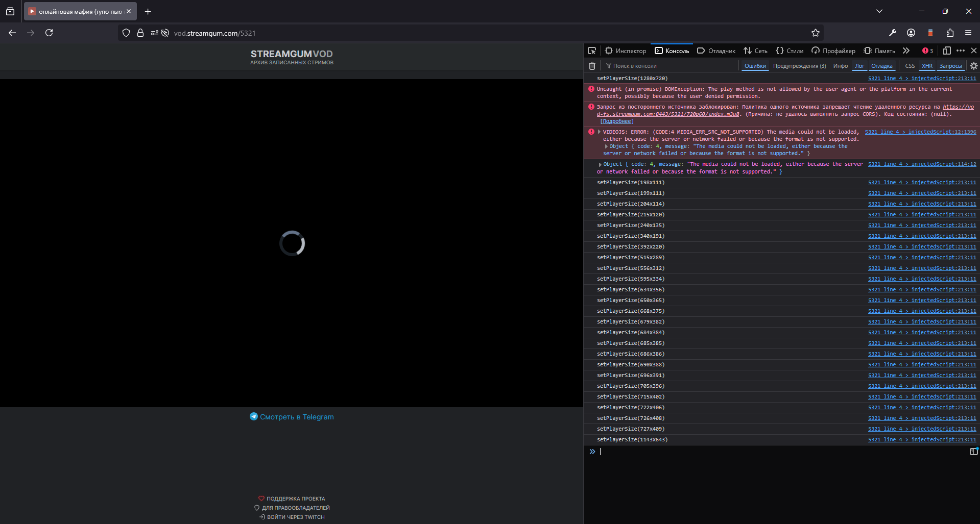Toggle responsive design mode
Image resolution: width=980 pixels, height=524 pixels.
coord(947,51)
